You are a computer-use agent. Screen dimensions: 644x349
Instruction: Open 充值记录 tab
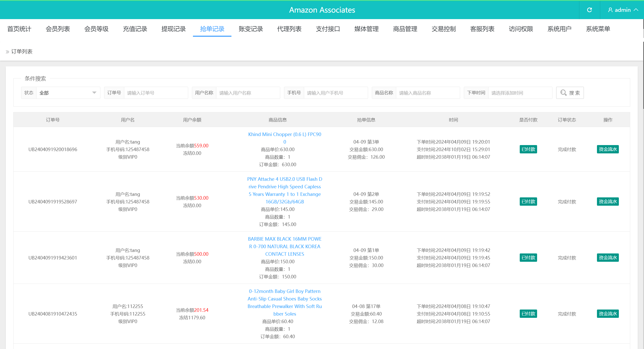tap(135, 29)
